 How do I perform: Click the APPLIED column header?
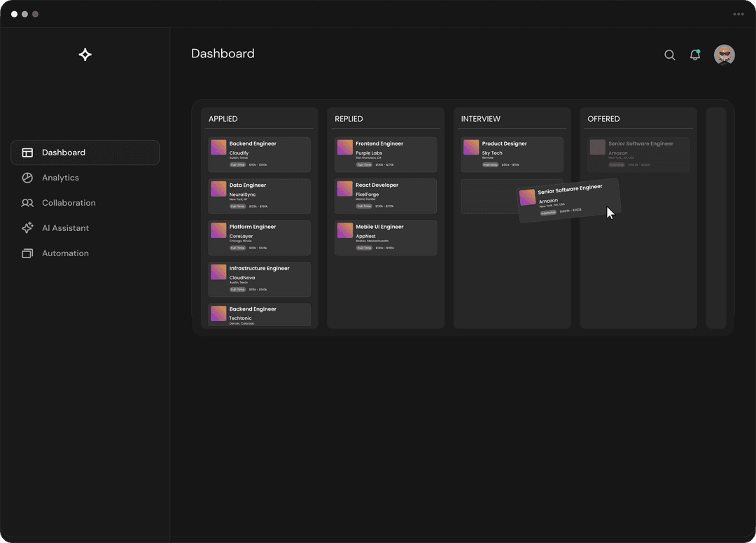[x=223, y=119]
